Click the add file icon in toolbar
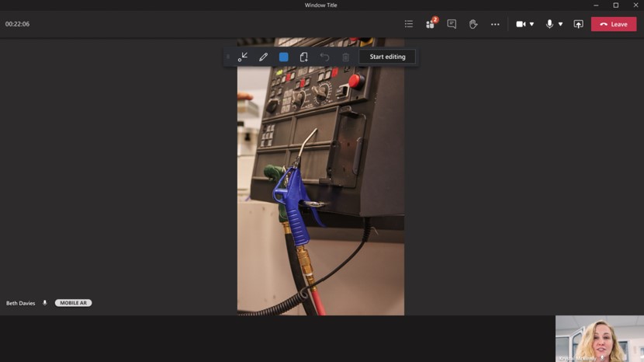 (303, 57)
